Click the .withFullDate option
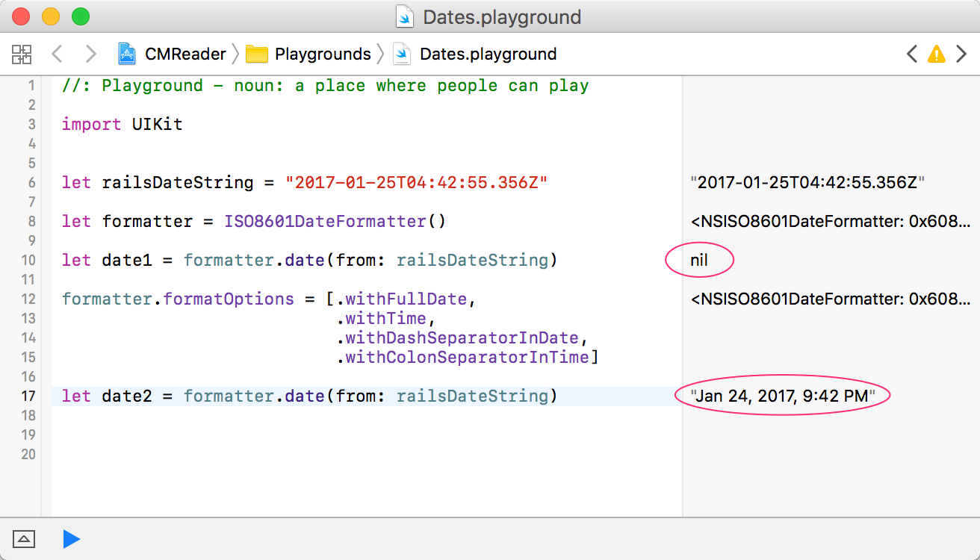Image resolution: width=980 pixels, height=560 pixels. (x=406, y=299)
